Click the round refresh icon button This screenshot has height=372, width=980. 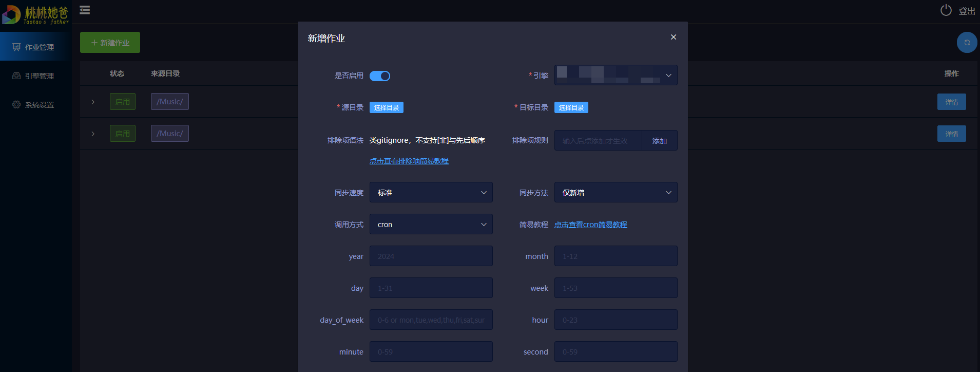[x=967, y=43]
